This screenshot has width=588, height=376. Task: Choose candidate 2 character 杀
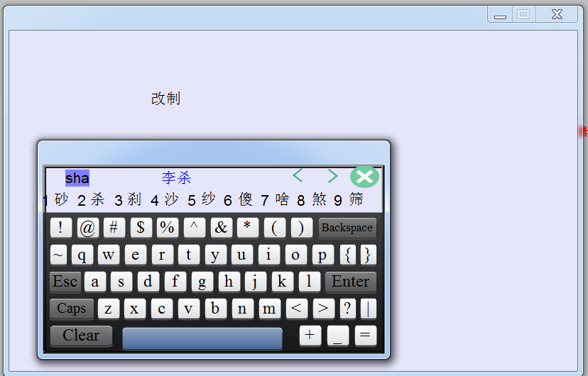pyautogui.click(x=98, y=199)
